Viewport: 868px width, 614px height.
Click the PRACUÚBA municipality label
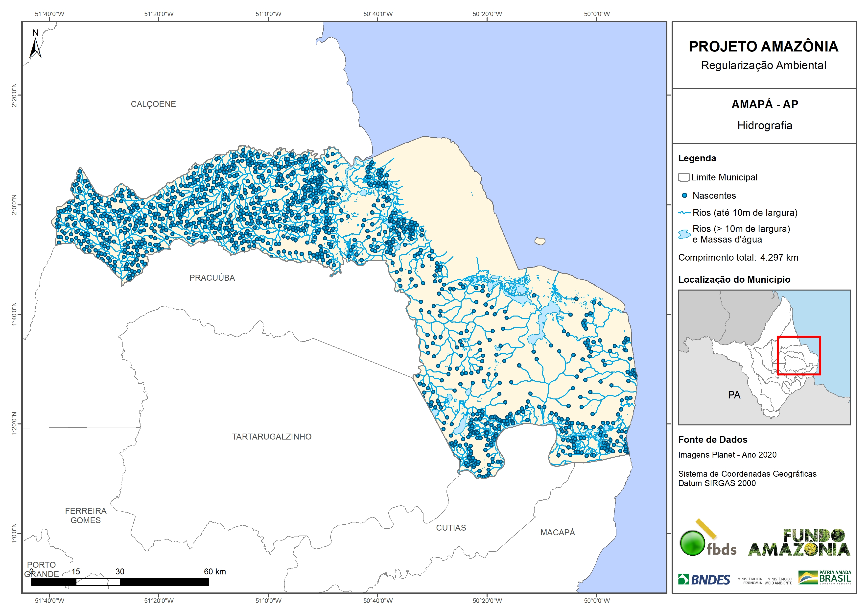pos(212,278)
